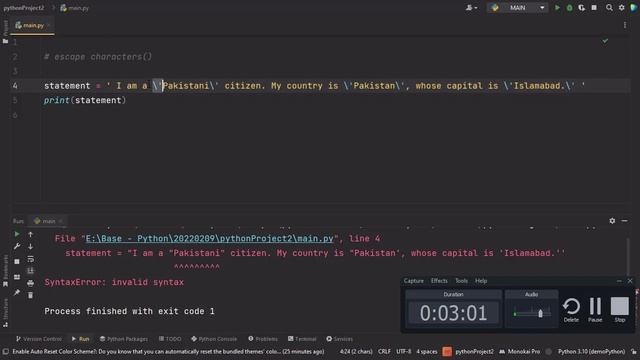Open IDE settings gear in top toolbar
This screenshot has width=640, height=360.
click(622, 8)
